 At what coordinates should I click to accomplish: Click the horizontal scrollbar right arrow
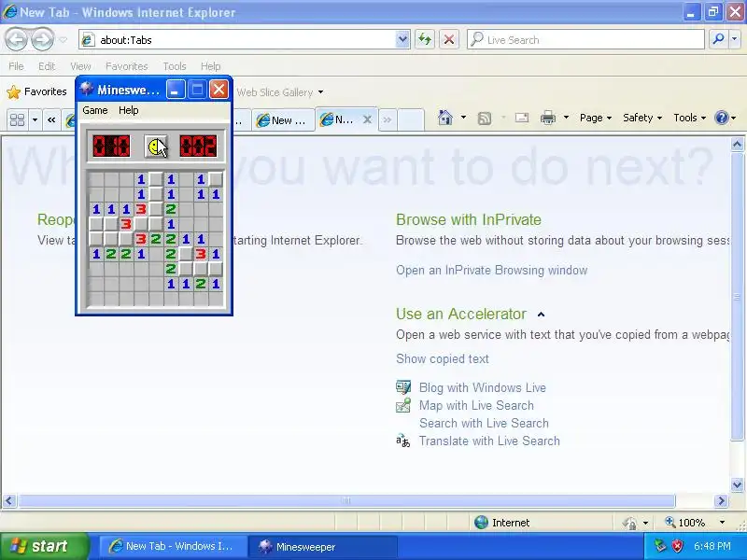721,500
